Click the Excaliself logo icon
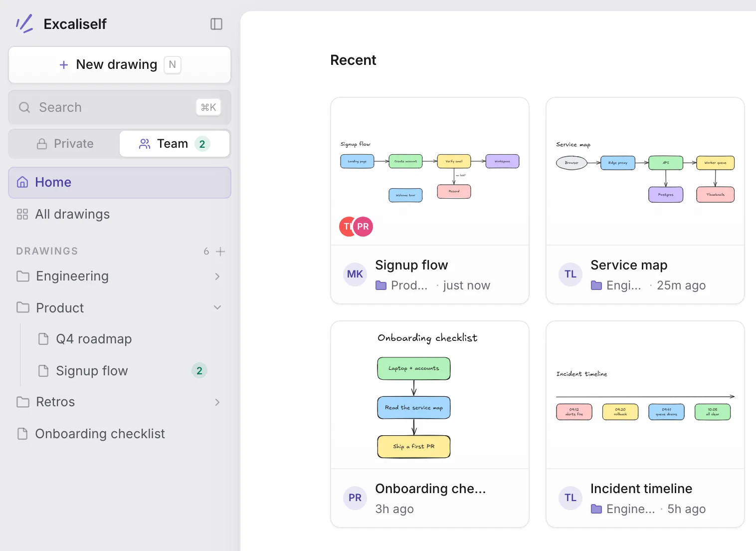This screenshot has width=756, height=551. pyautogui.click(x=24, y=23)
